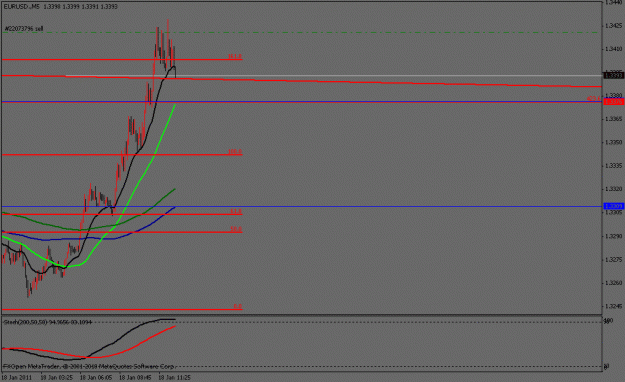Click the black current price tag 1.3393
This screenshot has width=625, height=382.
click(x=614, y=75)
